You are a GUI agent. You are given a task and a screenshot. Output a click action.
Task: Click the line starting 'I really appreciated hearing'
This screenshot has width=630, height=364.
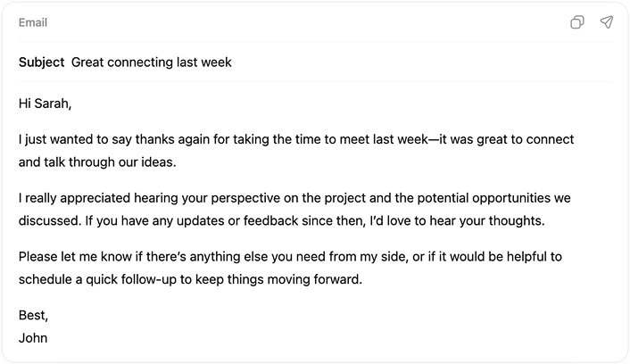click(294, 197)
